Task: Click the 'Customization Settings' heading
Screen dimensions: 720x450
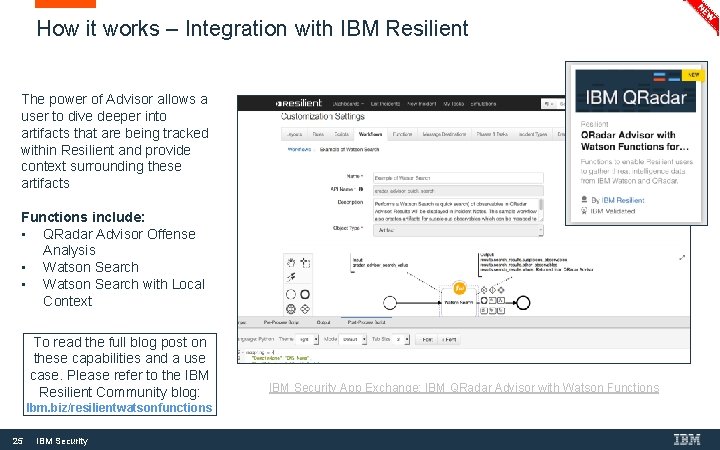Action: coord(323,117)
